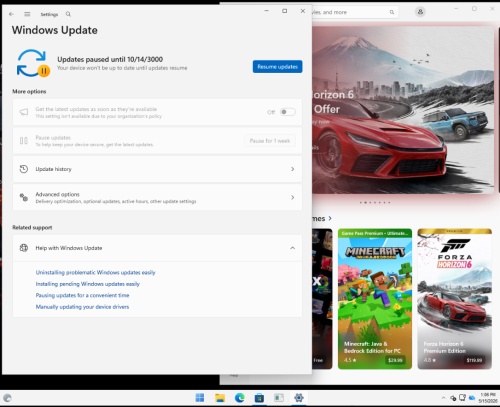Open taskbar clock and date
The width and height of the screenshot is (500, 407).
pyautogui.click(x=488, y=398)
